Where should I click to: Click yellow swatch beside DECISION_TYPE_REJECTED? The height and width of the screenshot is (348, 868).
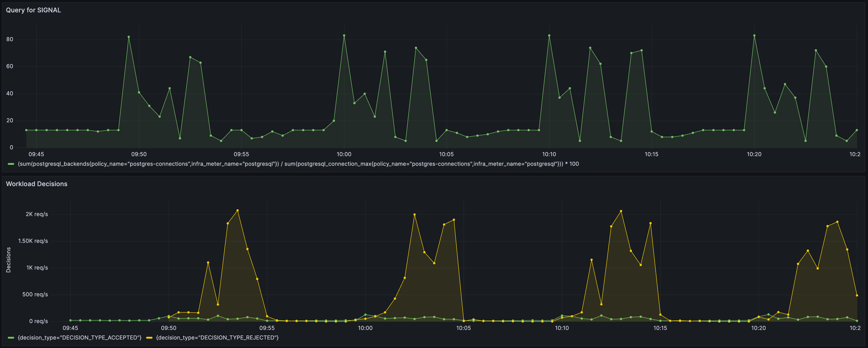[149, 337]
